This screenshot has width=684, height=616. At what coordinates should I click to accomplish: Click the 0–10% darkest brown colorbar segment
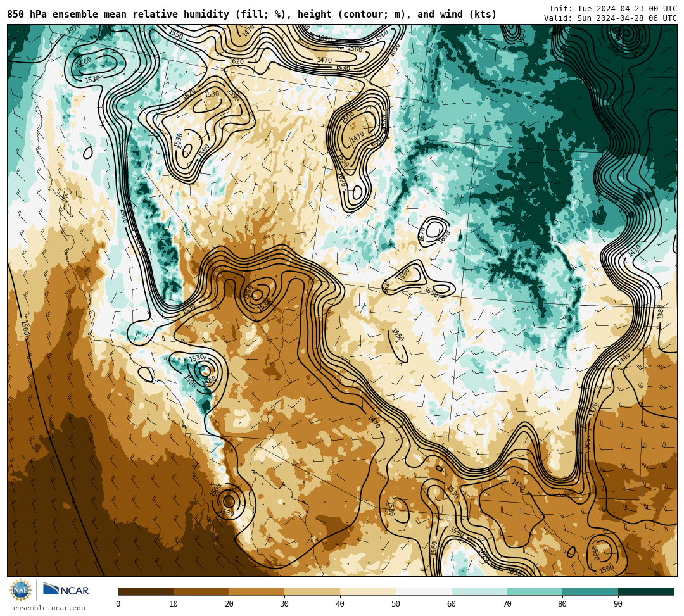146,591
